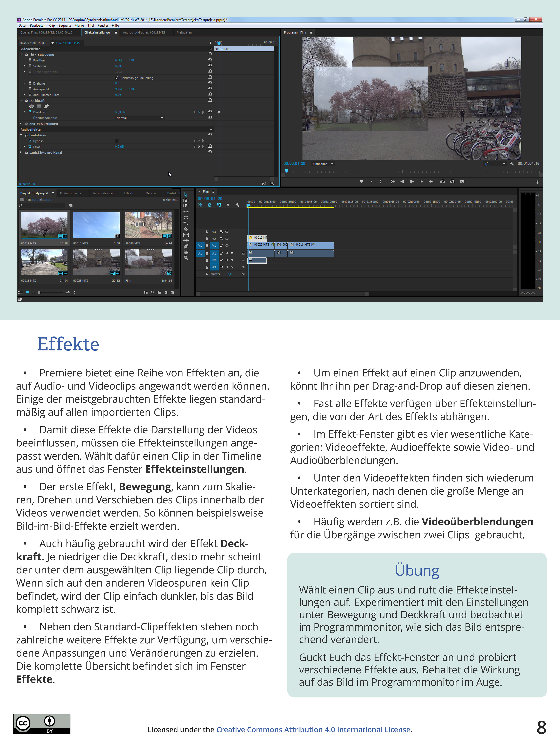Click the Program monitor playhead marker
The height and width of the screenshot is (747, 560).
tap(287, 171)
